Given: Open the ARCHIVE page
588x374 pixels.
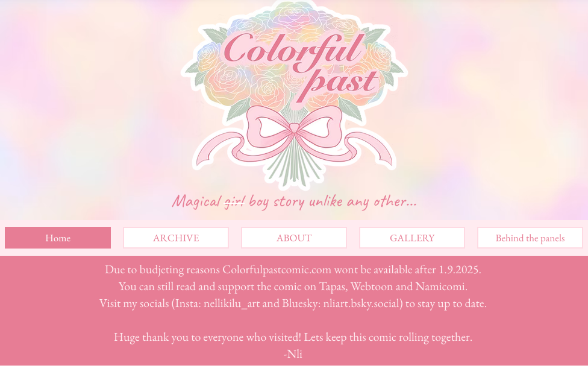Looking at the screenshot, I should (x=176, y=238).
